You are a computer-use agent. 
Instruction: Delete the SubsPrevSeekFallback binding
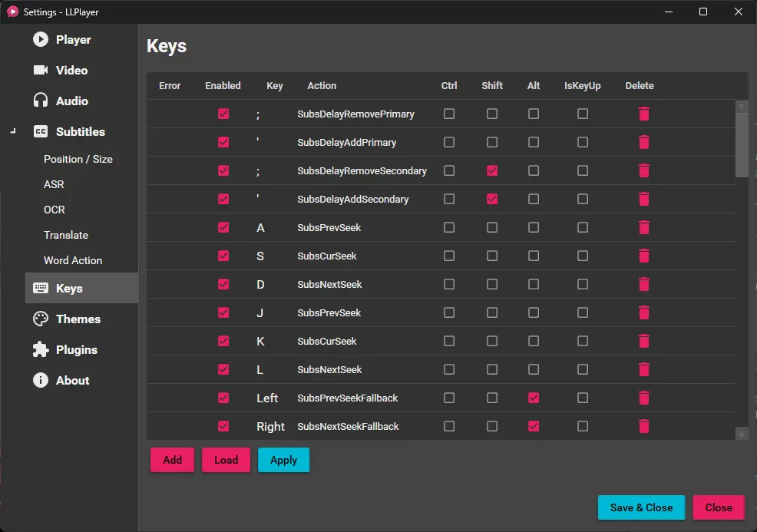click(644, 398)
